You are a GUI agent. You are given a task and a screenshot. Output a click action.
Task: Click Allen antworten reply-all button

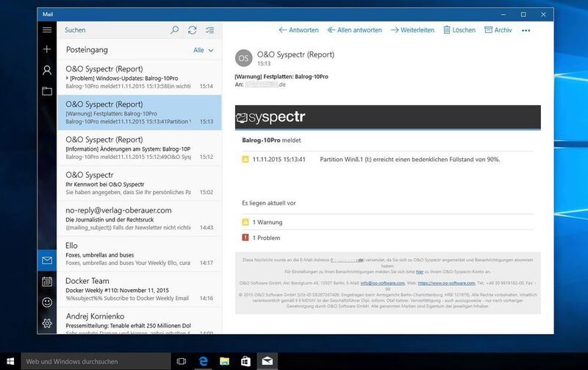point(354,30)
